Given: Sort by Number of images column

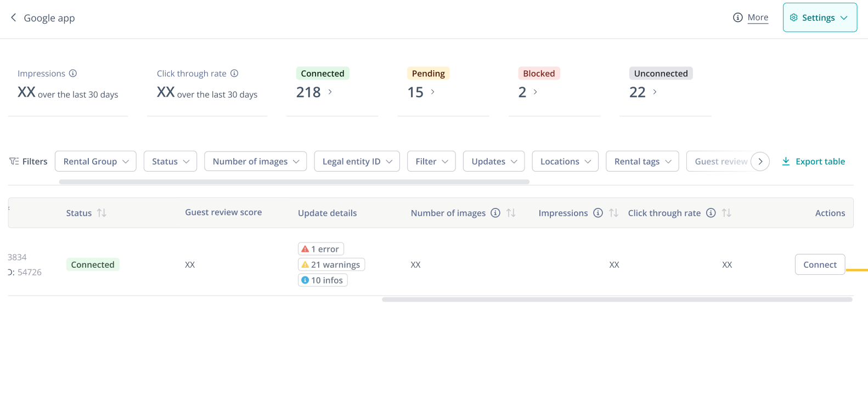Looking at the screenshot, I should (511, 213).
